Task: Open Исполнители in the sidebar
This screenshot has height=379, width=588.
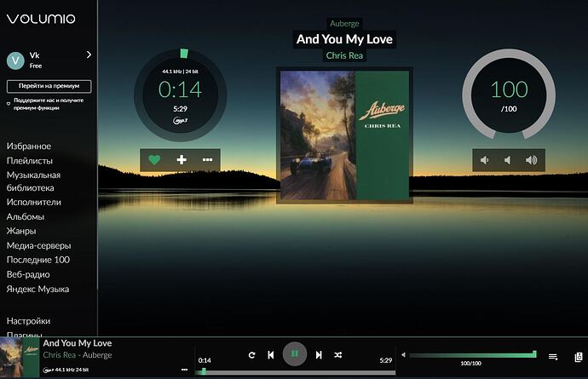Action: pyautogui.click(x=34, y=202)
